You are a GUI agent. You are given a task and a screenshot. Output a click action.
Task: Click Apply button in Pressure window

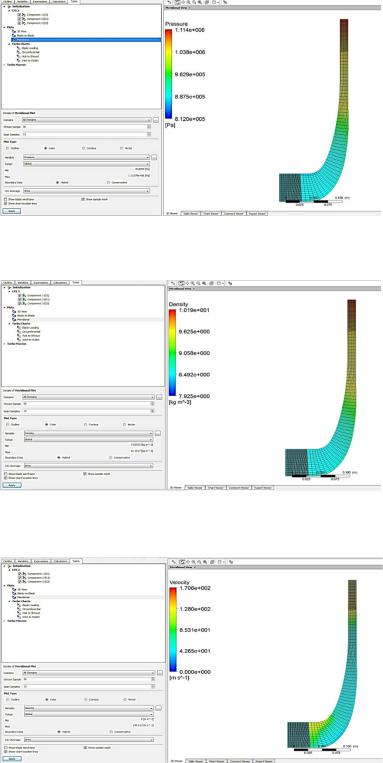point(12,211)
